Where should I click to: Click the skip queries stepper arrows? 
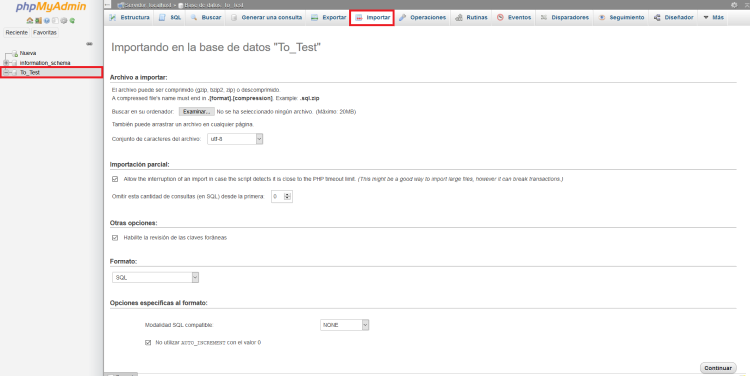(x=287, y=196)
